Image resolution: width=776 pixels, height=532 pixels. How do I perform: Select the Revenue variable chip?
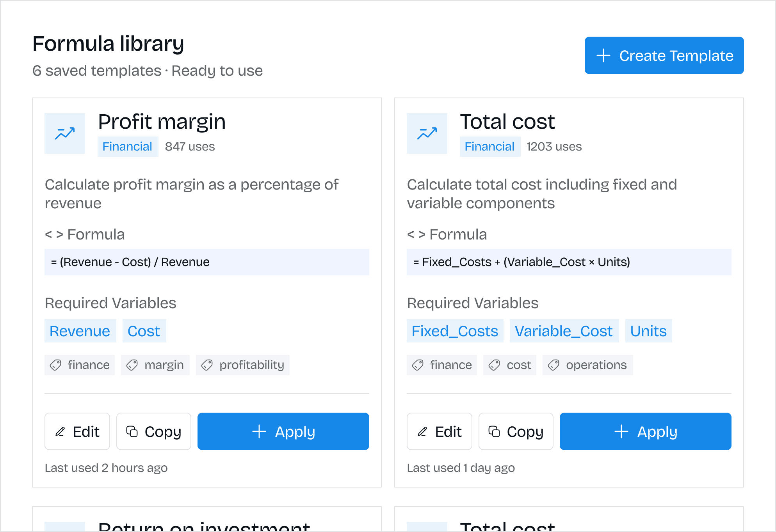(80, 331)
